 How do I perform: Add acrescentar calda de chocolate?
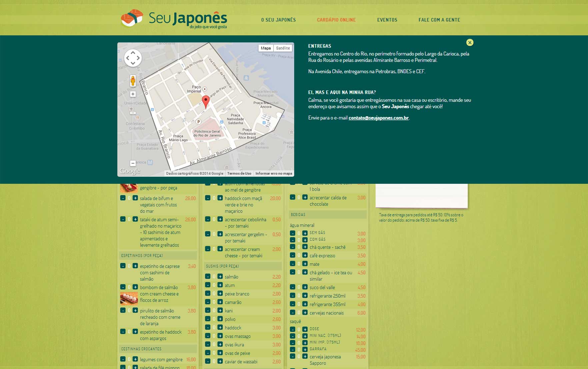[305, 197]
